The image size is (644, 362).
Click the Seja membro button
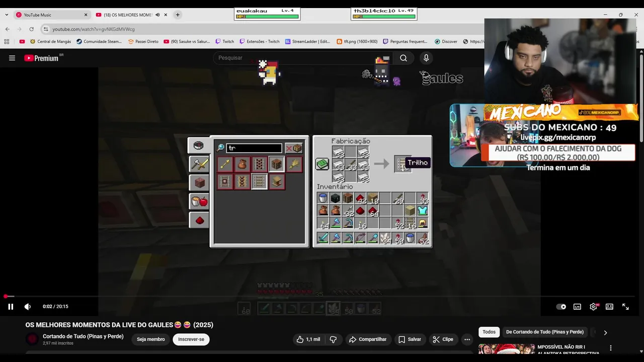coord(151,339)
